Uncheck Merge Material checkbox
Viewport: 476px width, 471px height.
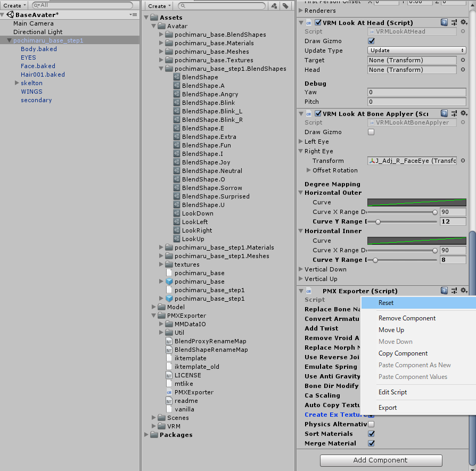coord(371,443)
